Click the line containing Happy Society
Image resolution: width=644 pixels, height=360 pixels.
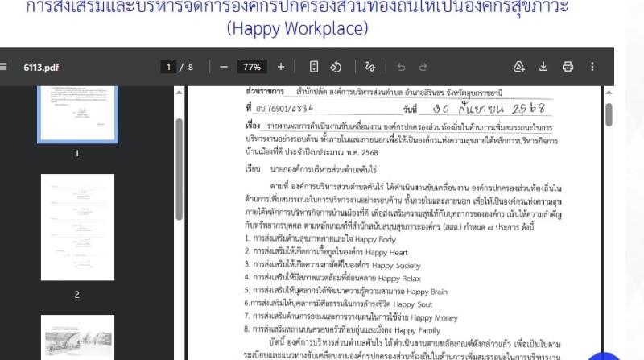click(x=332, y=266)
